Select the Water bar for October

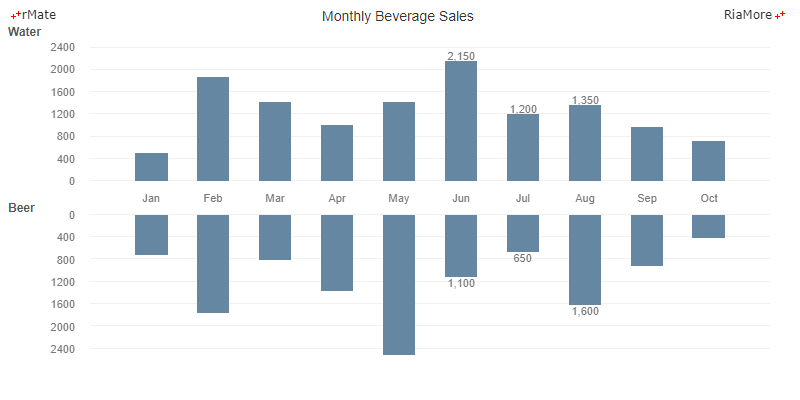tap(708, 161)
